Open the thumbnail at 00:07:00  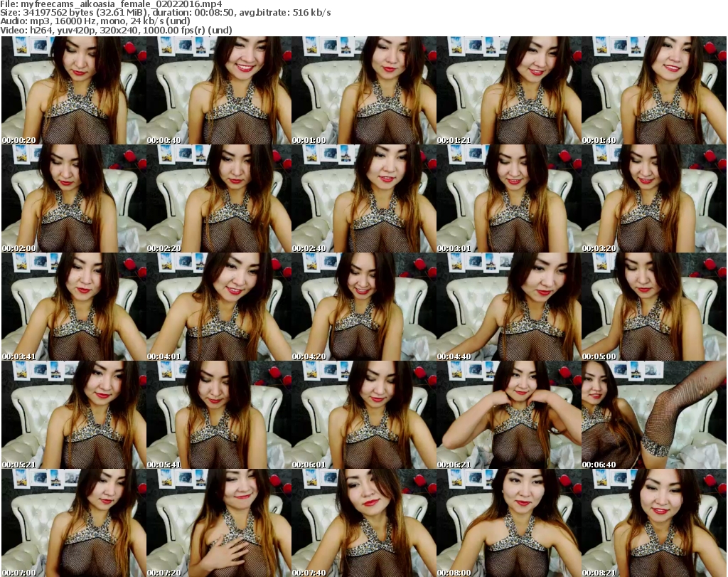[x=74, y=523]
